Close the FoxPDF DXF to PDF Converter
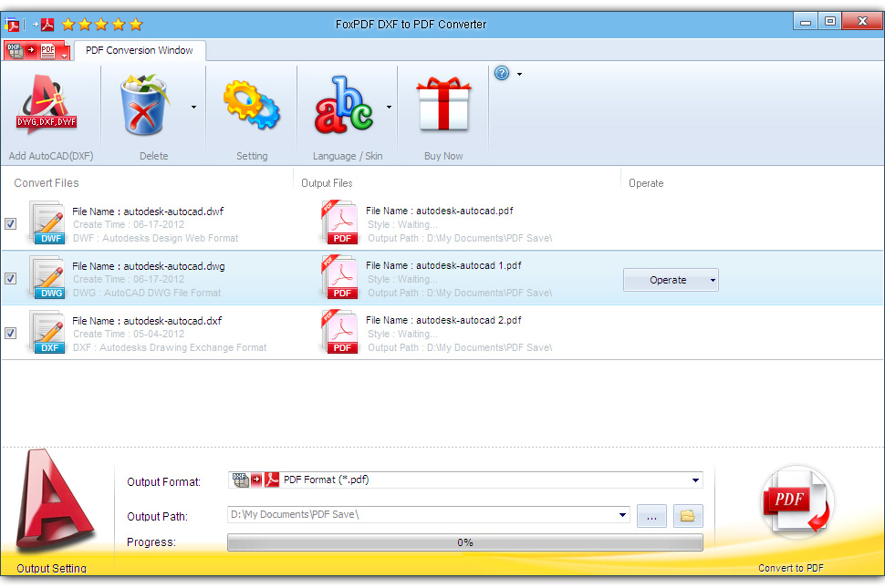 tap(862, 21)
